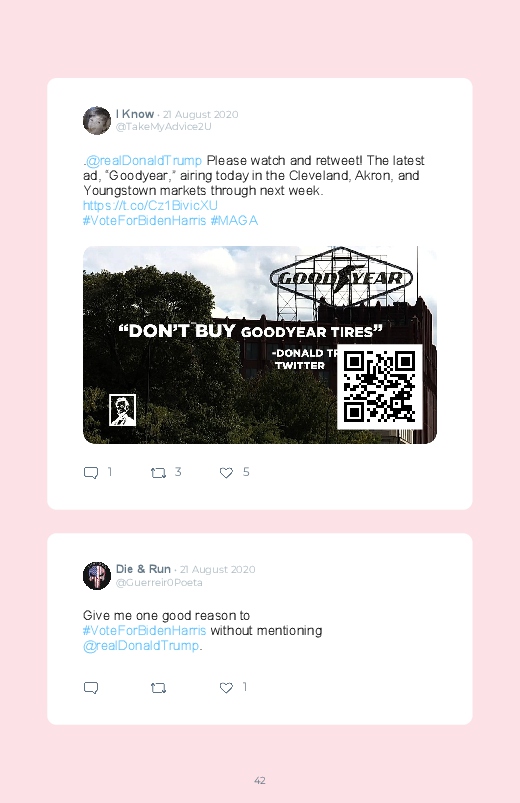Click the reply icon on Die & Run's tweet
The width and height of the screenshot is (520, 803).
point(91,688)
